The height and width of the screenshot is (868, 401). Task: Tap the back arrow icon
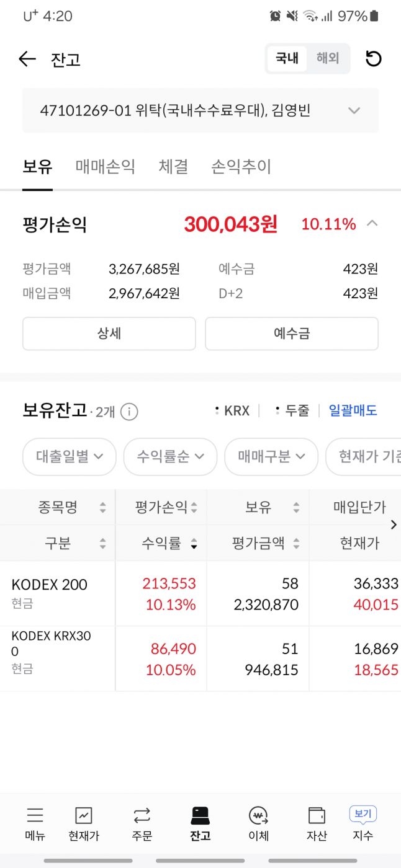coord(27,59)
